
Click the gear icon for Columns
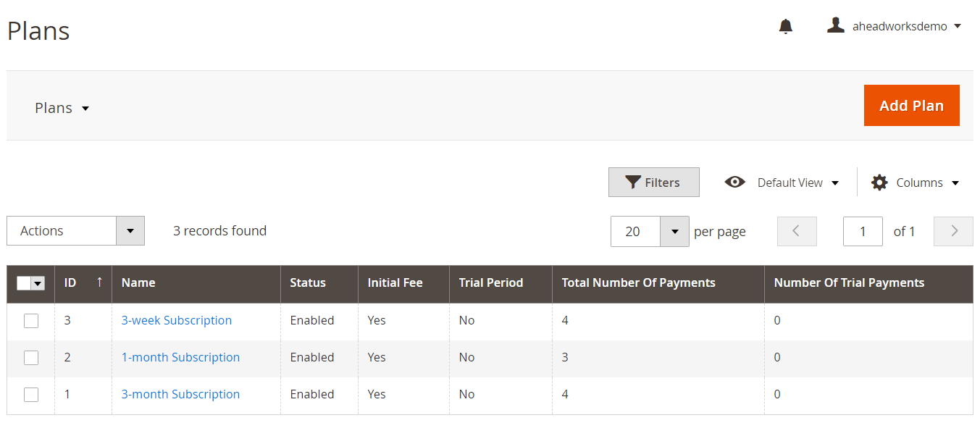[x=879, y=183]
